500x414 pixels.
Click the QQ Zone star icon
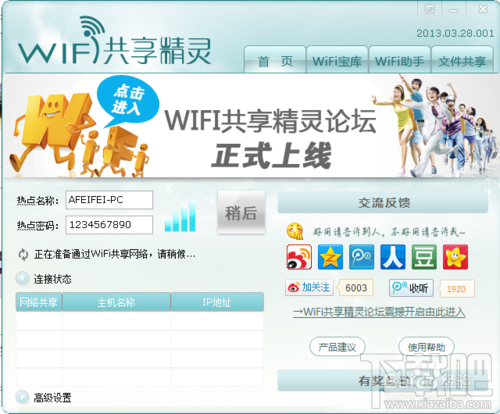(x=330, y=257)
